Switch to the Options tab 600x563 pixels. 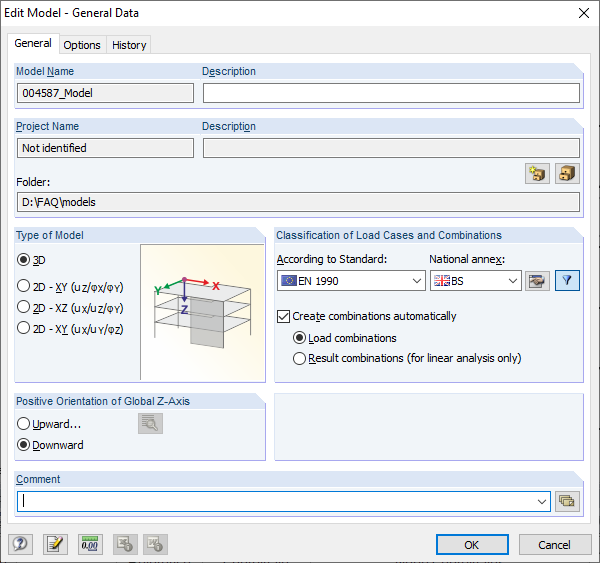pyautogui.click(x=82, y=45)
